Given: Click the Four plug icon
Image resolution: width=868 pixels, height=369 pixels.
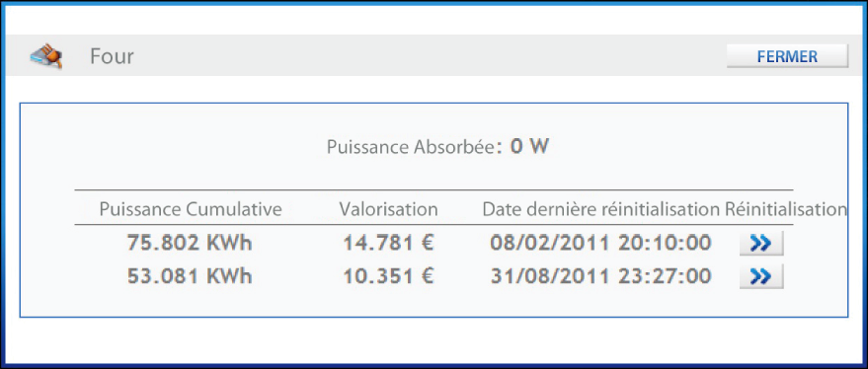Looking at the screenshot, I should click(x=46, y=56).
